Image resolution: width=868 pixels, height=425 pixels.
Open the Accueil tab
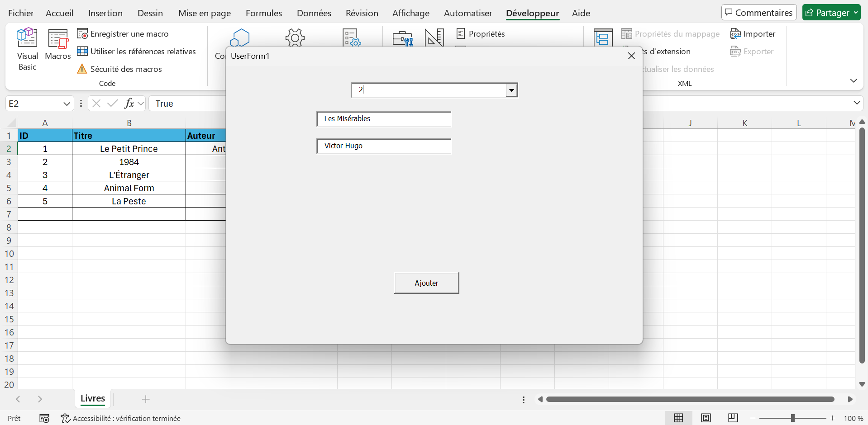tap(60, 13)
